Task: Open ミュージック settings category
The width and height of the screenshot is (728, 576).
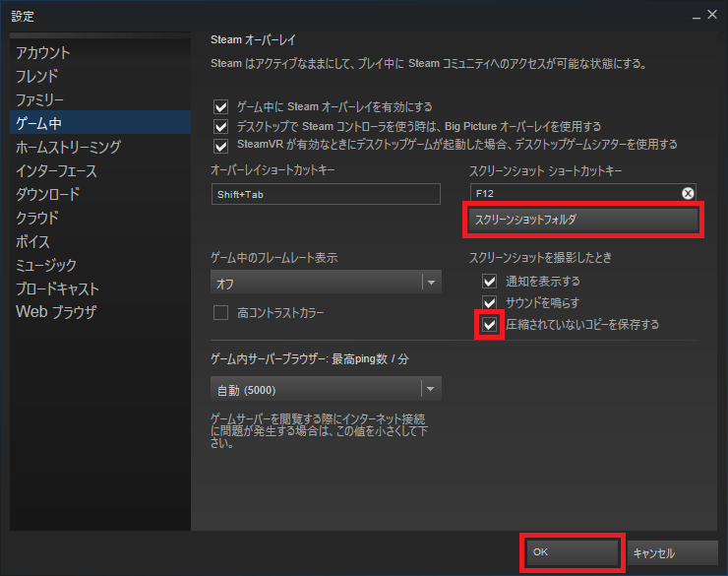Action: [x=100, y=265]
